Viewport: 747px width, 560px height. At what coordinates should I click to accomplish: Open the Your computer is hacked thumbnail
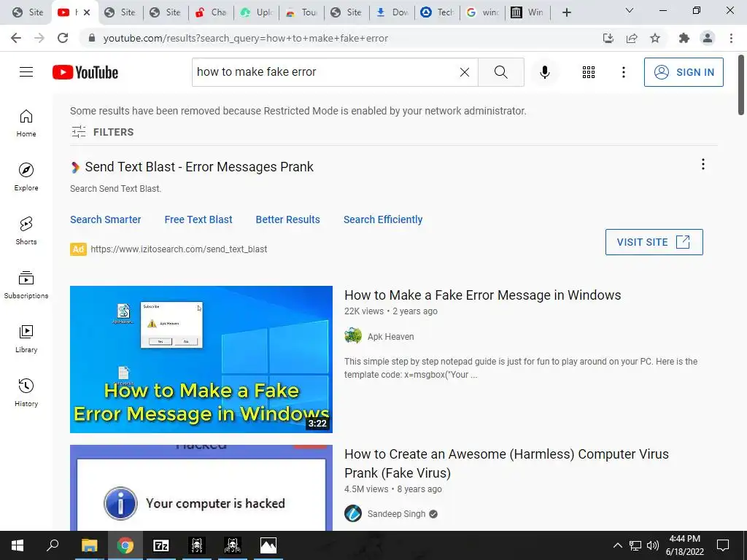[x=201, y=488]
